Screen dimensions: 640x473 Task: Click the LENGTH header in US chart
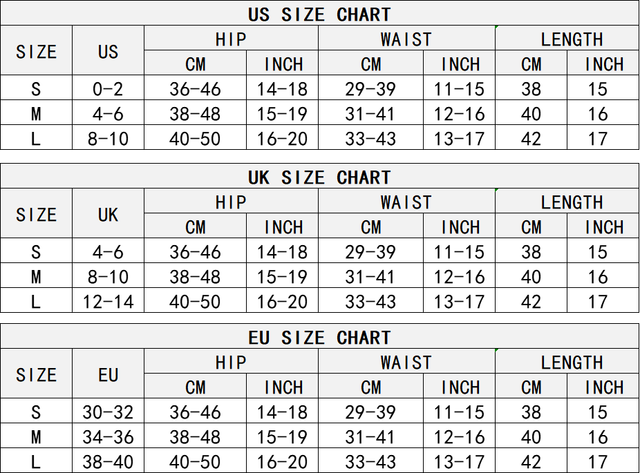click(x=571, y=39)
